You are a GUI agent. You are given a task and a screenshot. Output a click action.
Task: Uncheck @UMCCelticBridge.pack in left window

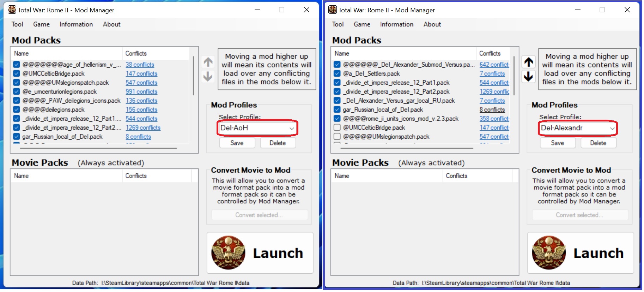tap(16, 73)
